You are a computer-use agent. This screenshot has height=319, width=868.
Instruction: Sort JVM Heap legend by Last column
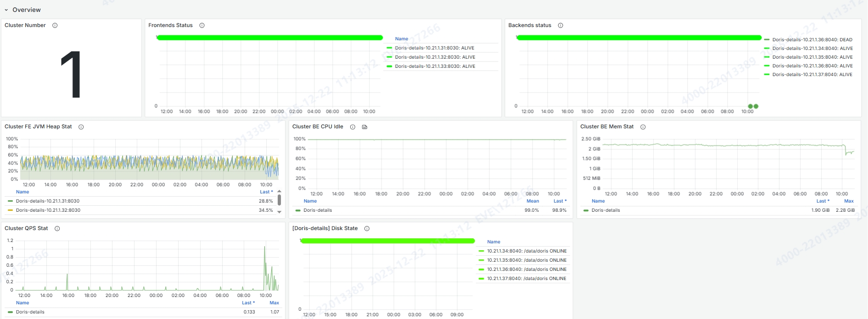coord(266,192)
